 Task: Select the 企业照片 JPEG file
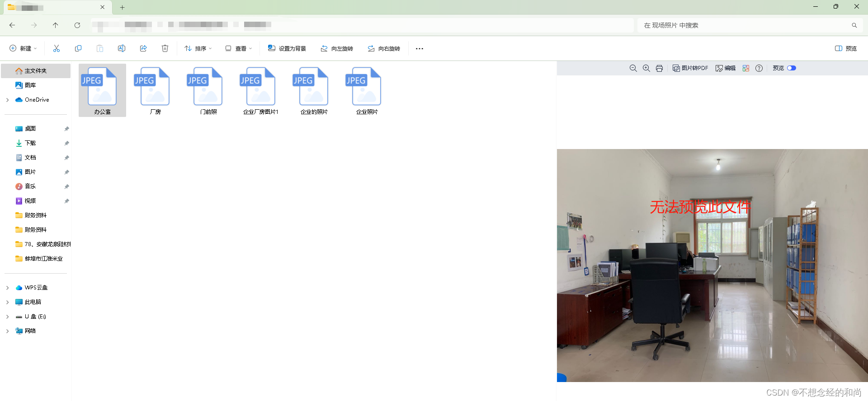pyautogui.click(x=367, y=90)
